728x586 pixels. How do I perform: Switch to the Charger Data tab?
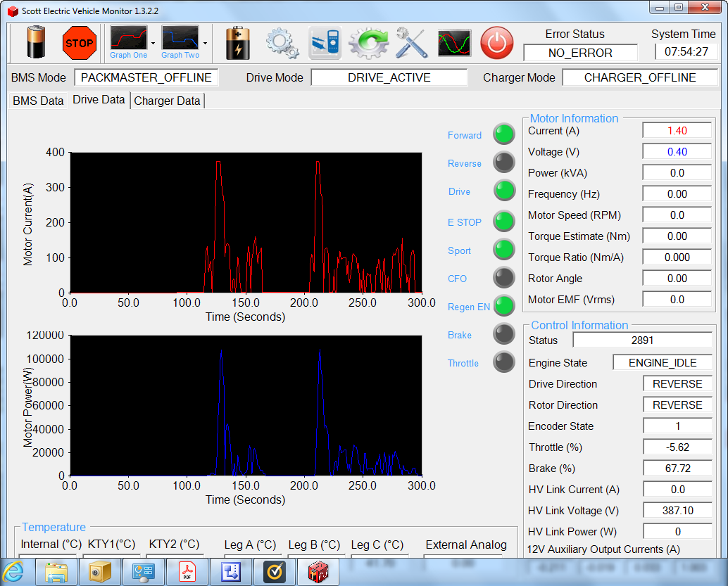point(167,101)
